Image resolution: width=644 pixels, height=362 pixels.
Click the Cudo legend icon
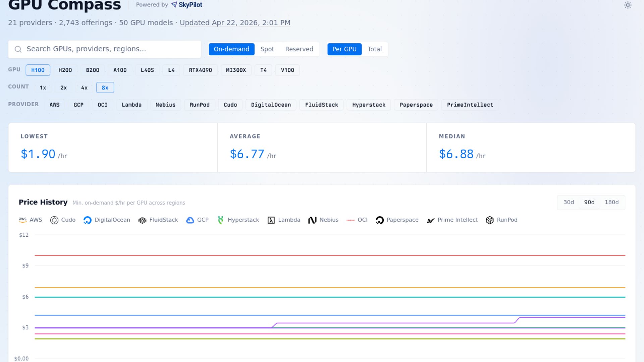pos(54,220)
